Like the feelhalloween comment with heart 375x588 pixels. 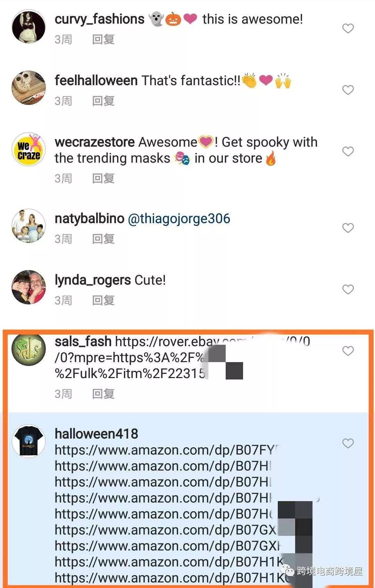(x=348, y=90)
